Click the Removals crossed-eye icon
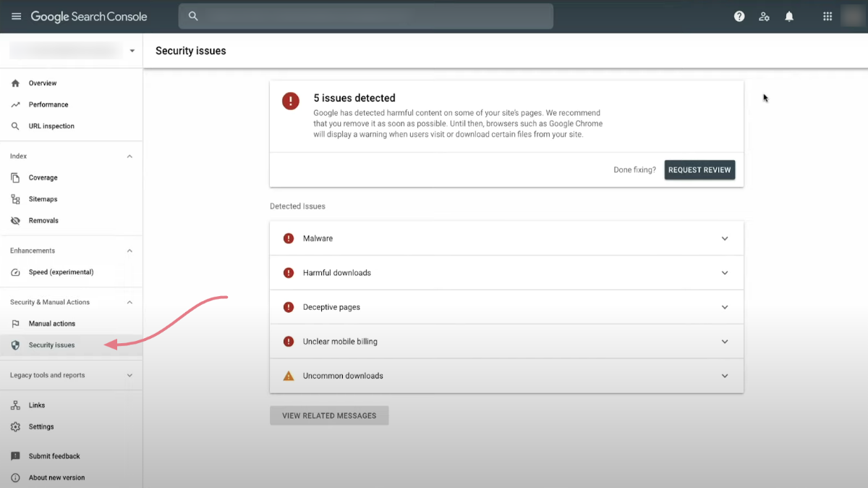This screenshot has width=868, height=488. [15, 221]
